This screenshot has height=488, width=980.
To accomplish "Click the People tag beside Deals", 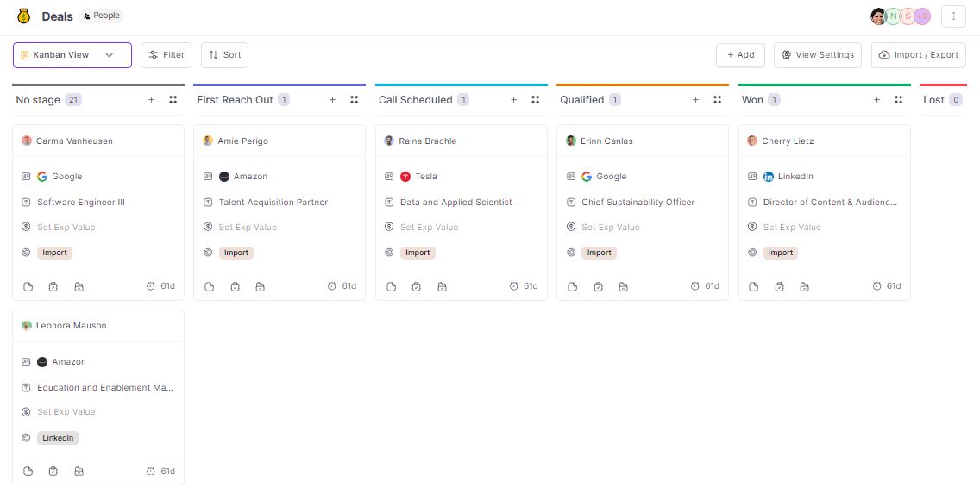I will click(101, 16).
